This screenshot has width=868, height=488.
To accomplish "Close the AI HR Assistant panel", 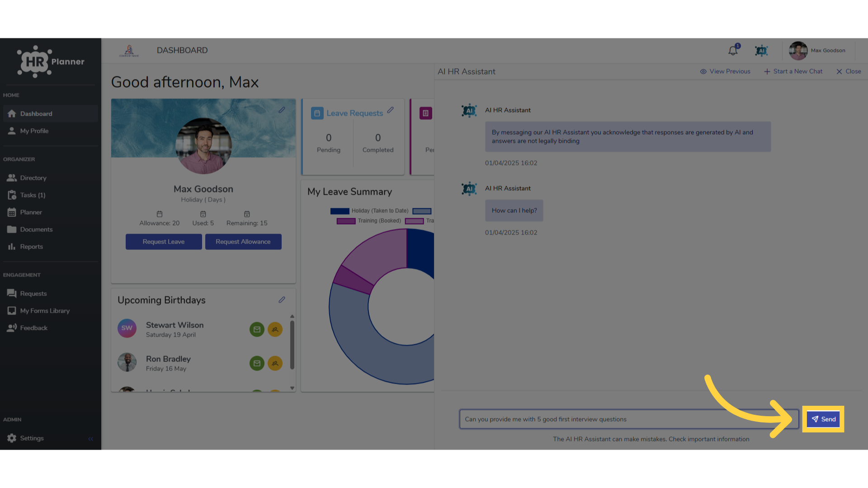I will [x=849, y=71].
